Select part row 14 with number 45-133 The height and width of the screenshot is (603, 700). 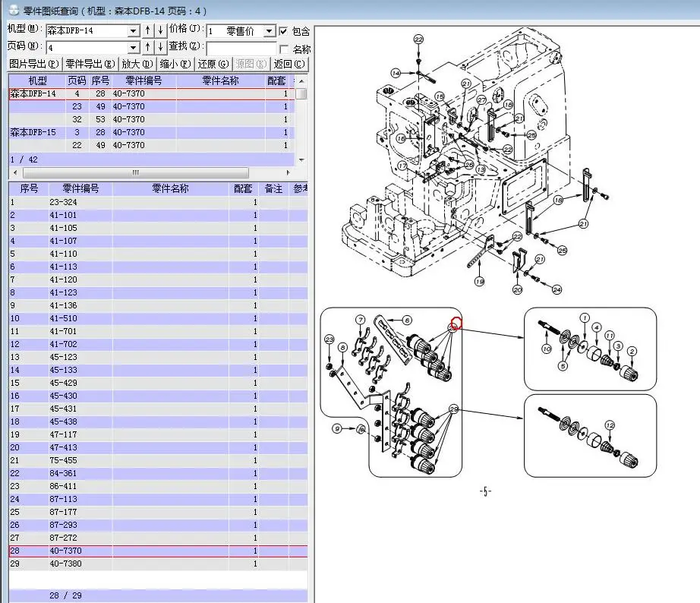(158, 371)
